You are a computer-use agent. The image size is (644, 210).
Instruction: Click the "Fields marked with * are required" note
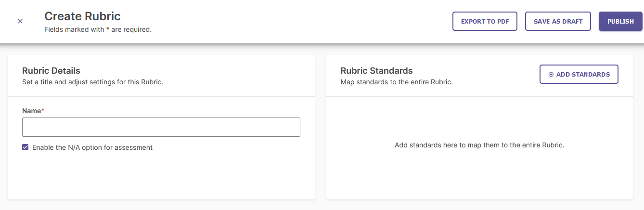[x=98, y=29]
